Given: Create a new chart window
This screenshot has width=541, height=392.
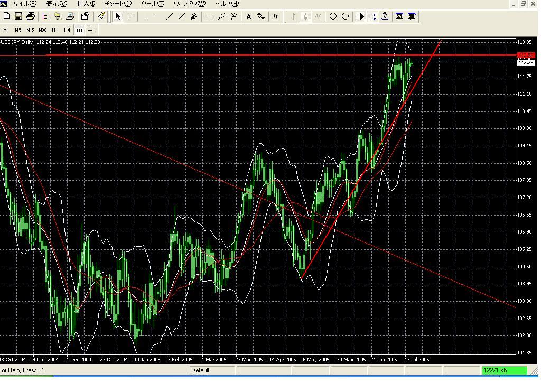Looking at the screenshot, I should (6, 16).
